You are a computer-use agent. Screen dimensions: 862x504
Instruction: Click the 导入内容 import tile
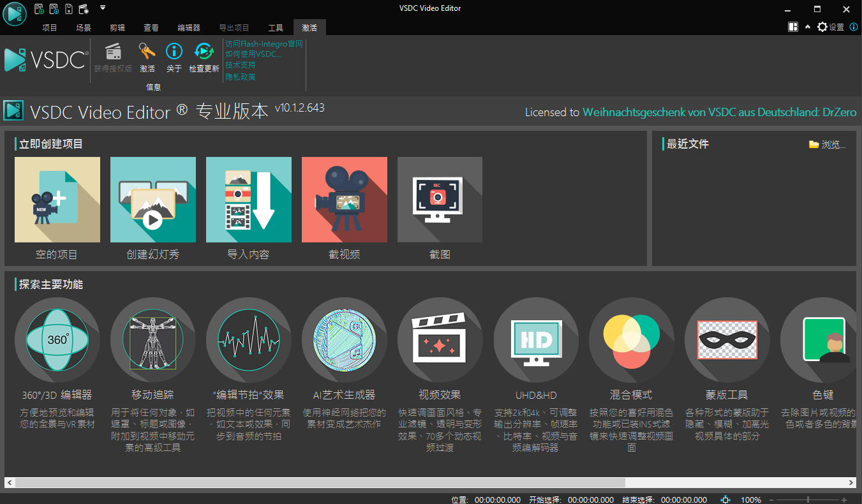[x=249, y=200]
